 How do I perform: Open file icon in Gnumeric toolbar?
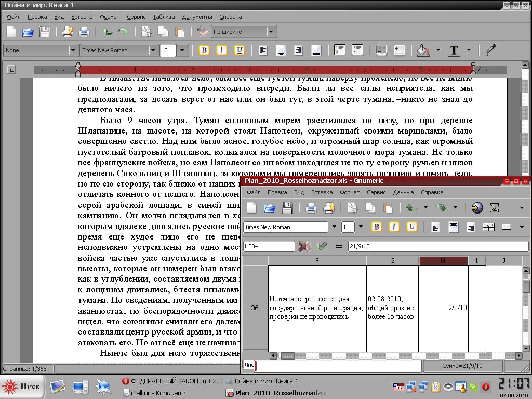coord(270,208)
